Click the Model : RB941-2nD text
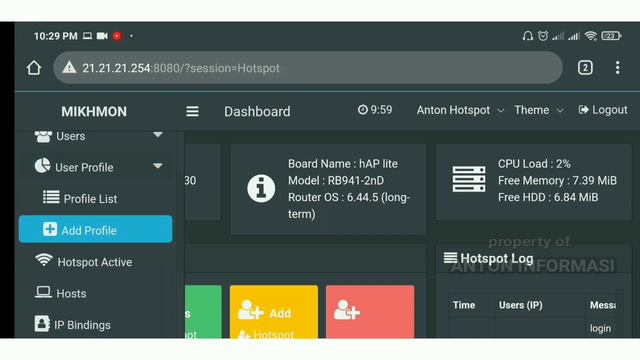 click(x=336, y=180)
